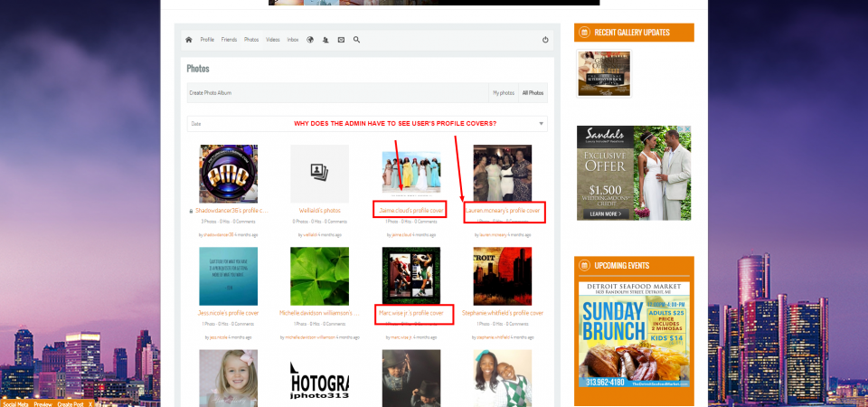Open Stephanie.whitfield's profile cover link
Screen dimensions: 868x407
(x=503, y=313)
